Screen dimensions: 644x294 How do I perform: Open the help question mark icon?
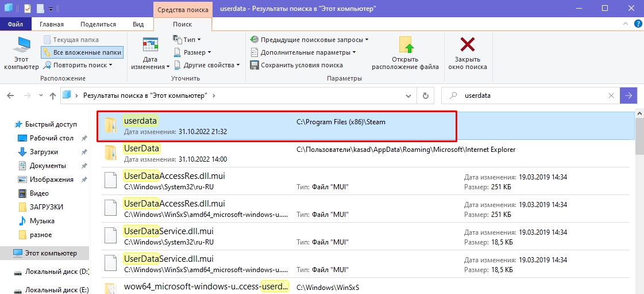(x=638, y=24)
